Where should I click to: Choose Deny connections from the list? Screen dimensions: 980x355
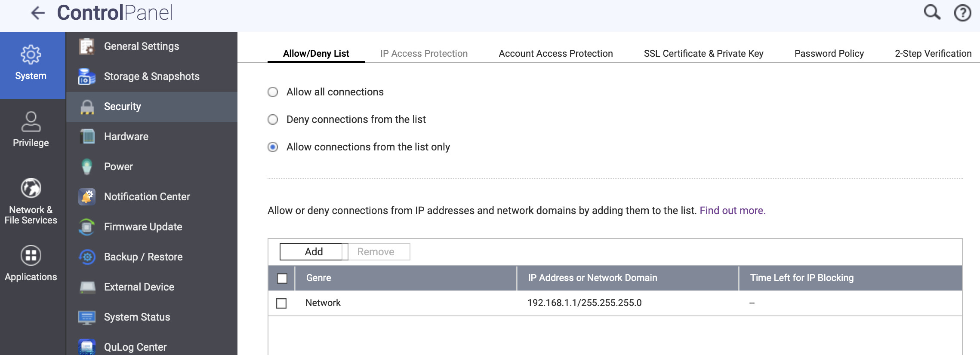click(273, 119)
